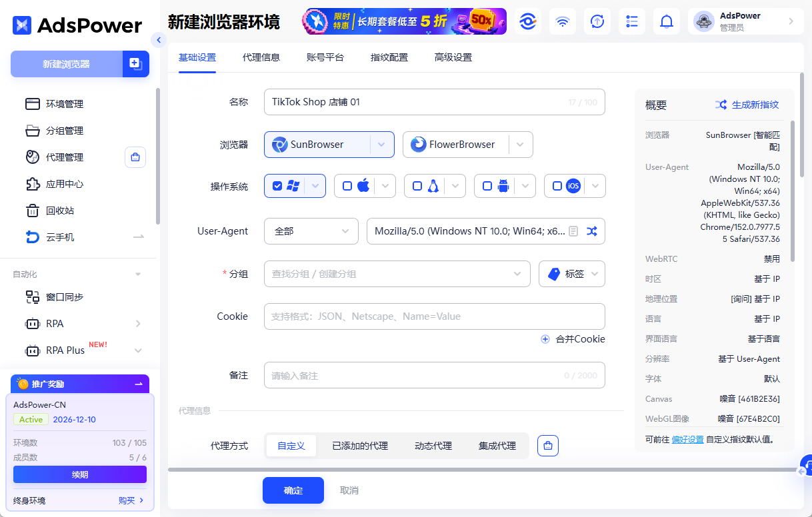The image size is (812, 517).
Task: Click the 名称 input field
Action: [x=435, y=102]
